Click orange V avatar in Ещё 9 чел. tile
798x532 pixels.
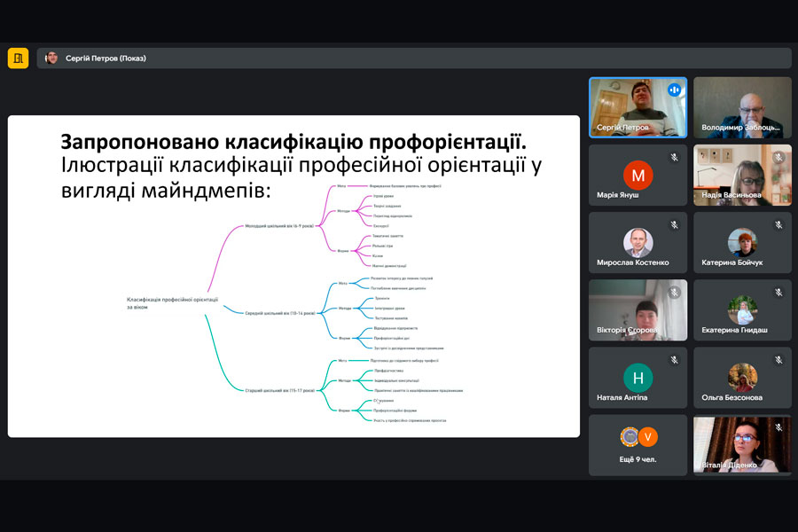(648, 437)
